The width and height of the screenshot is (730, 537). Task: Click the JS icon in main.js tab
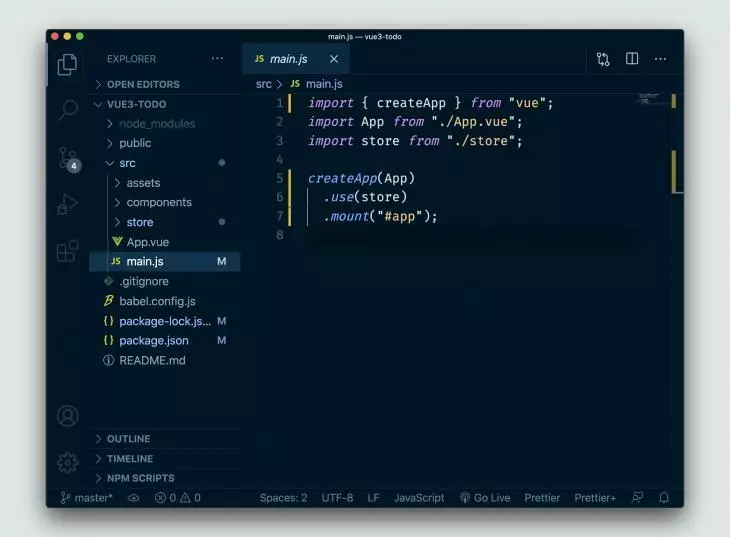(x=259, y=59)
